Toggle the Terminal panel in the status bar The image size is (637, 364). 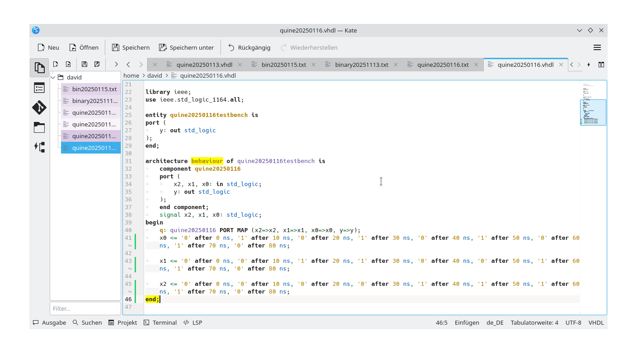[x=160, y=322]
